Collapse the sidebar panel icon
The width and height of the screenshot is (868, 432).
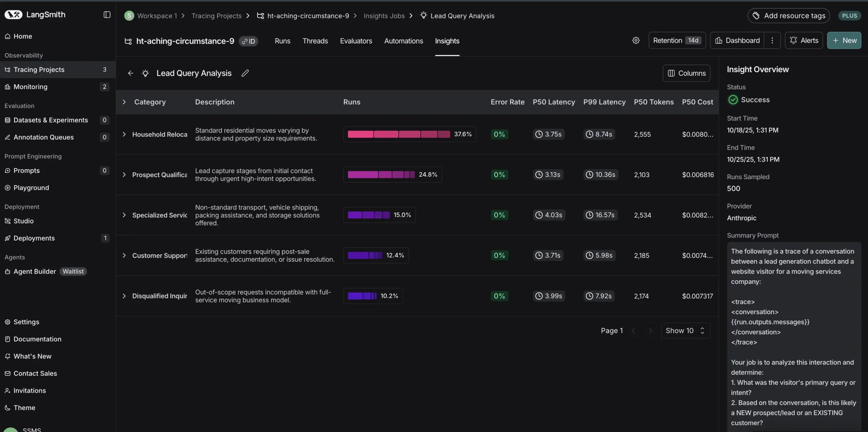click(x=107, y=15)
